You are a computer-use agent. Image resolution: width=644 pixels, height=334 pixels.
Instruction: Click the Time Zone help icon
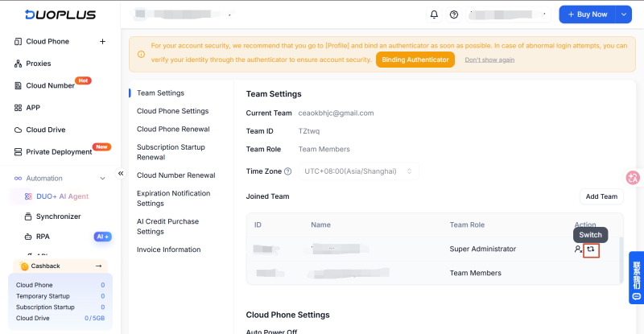pyautogui.click(x=288, y=171)
